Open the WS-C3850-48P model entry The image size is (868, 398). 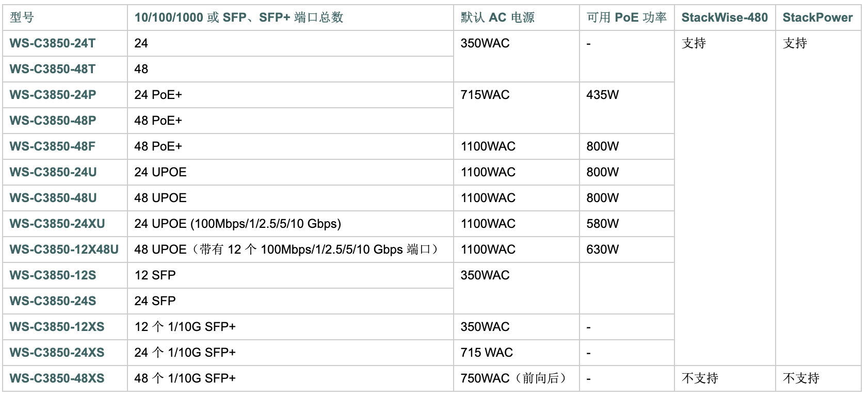[x=53, y=121]
